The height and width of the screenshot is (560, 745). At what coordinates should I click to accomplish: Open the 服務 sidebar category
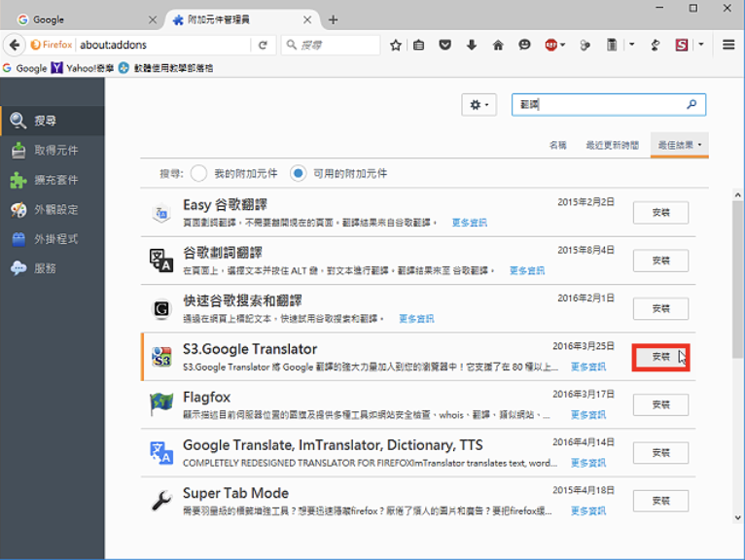click(53, 268)
